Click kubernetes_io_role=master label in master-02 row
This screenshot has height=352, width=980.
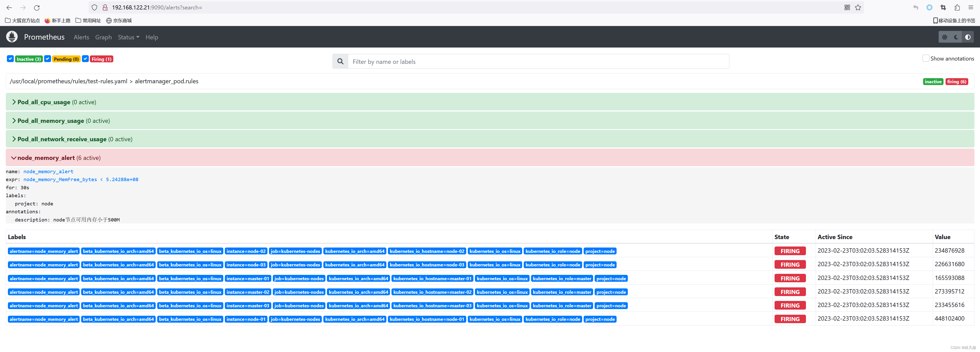pyautogui.click(x=562, y=292)
